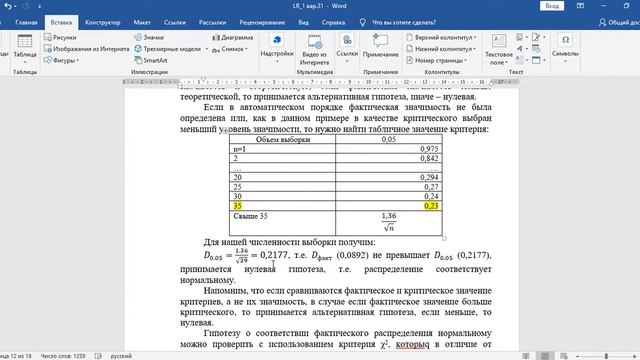Click the zoom out minus button
This screenshot has width=640, height=360.
(x=578, y=356)
